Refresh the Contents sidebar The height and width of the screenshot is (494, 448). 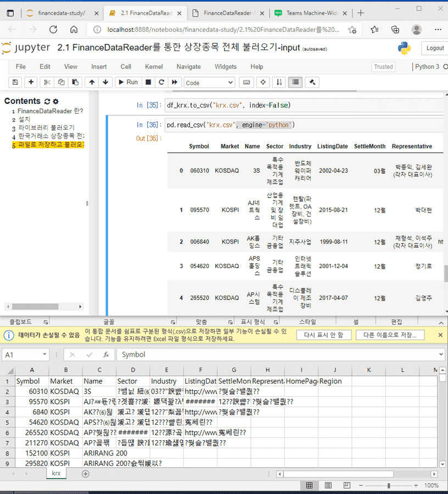47,102
